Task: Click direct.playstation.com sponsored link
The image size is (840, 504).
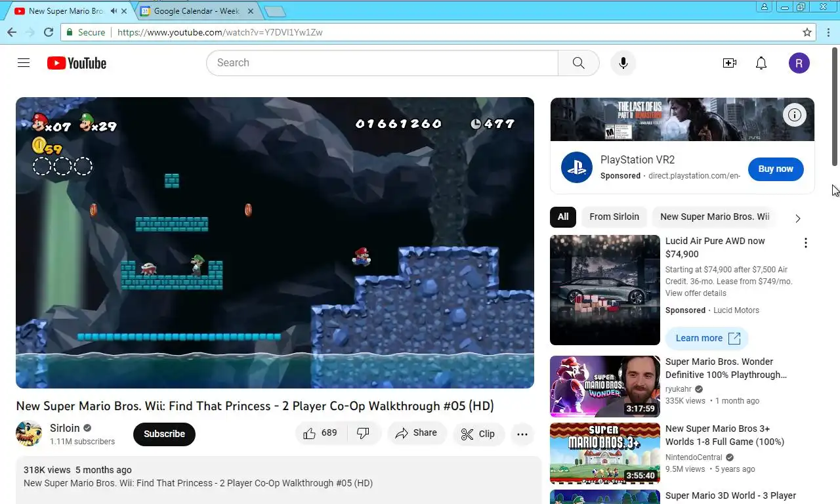Action: 694,176
